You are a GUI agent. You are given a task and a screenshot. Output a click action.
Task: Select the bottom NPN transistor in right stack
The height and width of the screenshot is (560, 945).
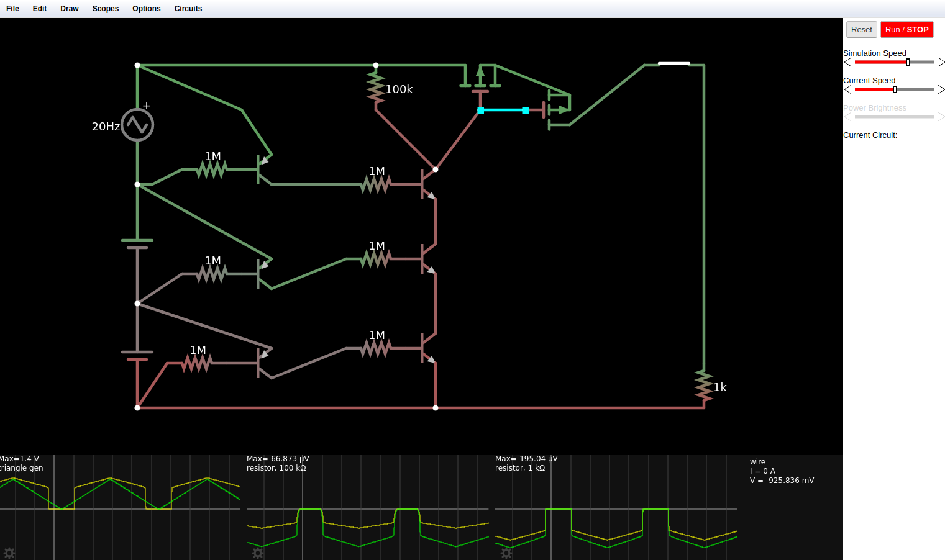[428, 348]
